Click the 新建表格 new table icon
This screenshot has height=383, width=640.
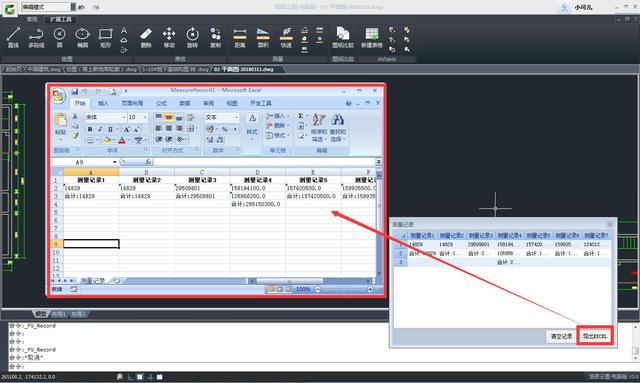tap(371, 37)
